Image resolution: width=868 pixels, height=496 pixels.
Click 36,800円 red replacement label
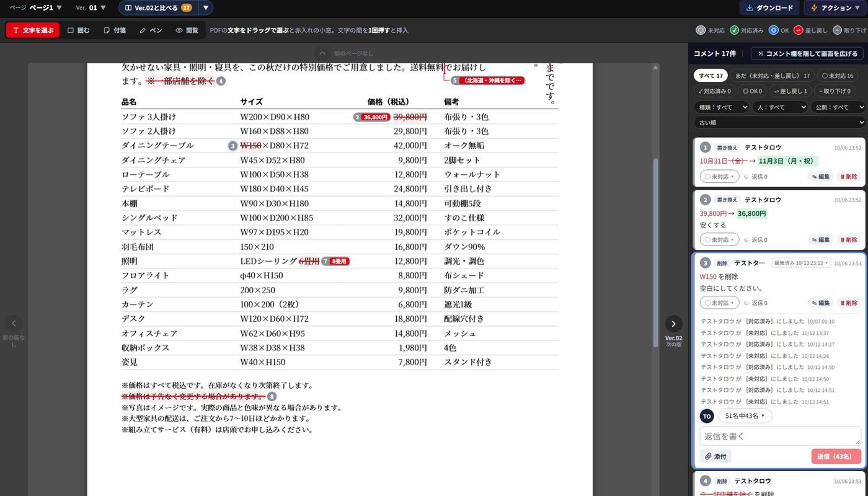click(376, 117)
